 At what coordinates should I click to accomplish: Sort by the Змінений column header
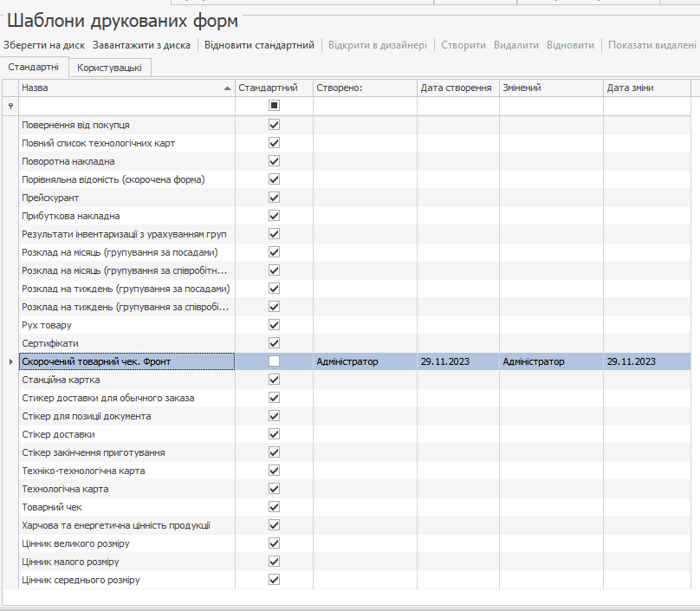(x=549, y=88)
